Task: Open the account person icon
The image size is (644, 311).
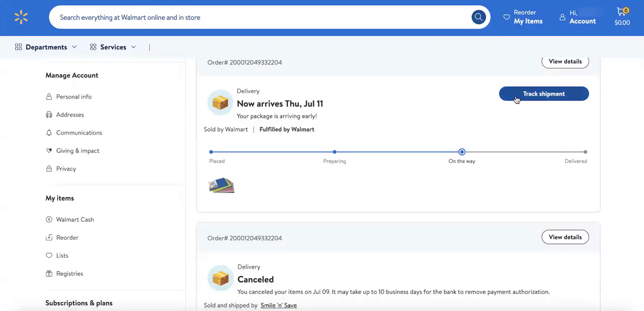Action: point(562,17)
